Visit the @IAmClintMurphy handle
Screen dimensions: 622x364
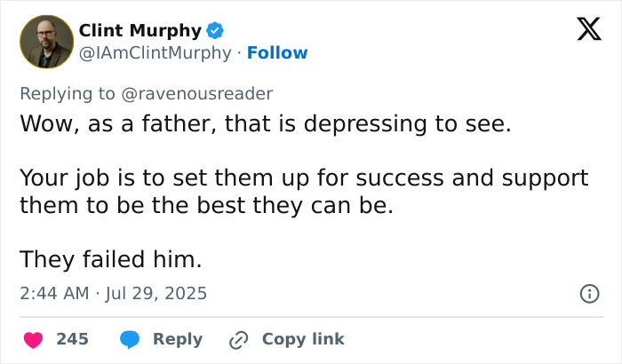(x=155, y=52)
